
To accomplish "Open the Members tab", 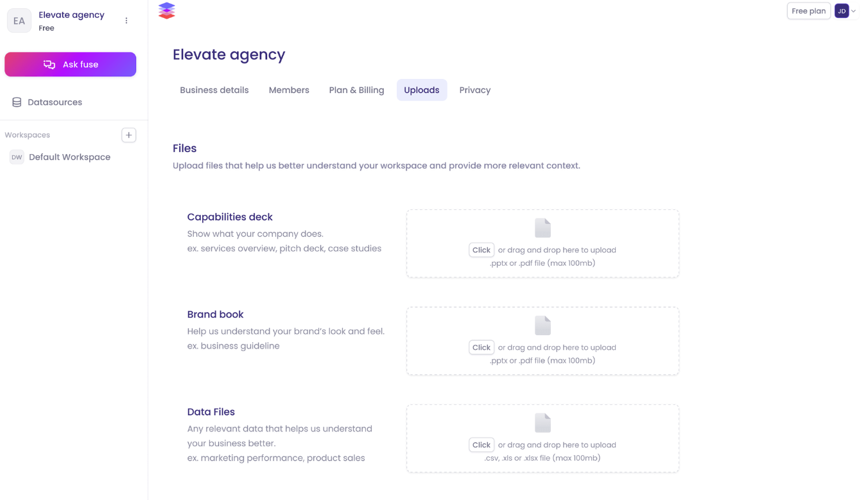I will 289,91.
